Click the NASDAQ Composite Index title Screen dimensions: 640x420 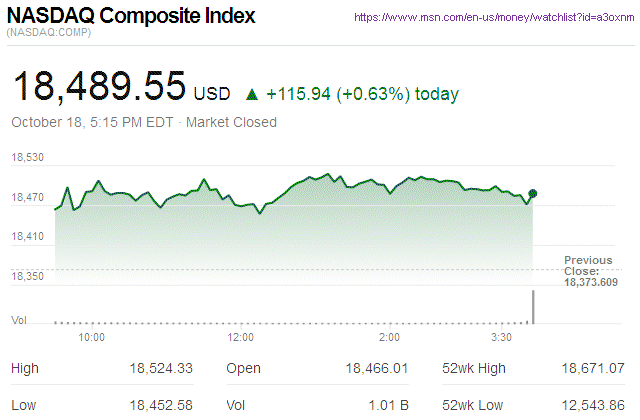click(131, 17)
